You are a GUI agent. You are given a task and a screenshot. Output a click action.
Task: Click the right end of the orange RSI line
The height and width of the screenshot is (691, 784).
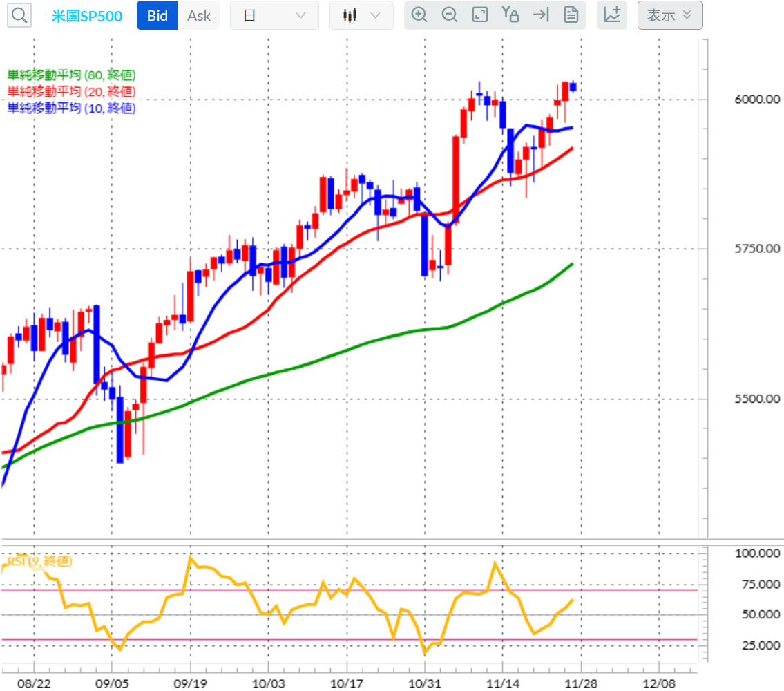[571, 600]
